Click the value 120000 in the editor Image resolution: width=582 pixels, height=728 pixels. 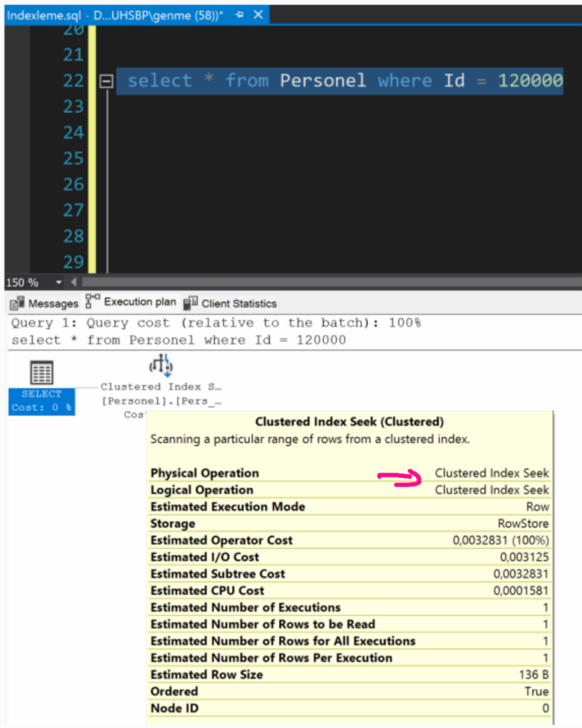530,81
